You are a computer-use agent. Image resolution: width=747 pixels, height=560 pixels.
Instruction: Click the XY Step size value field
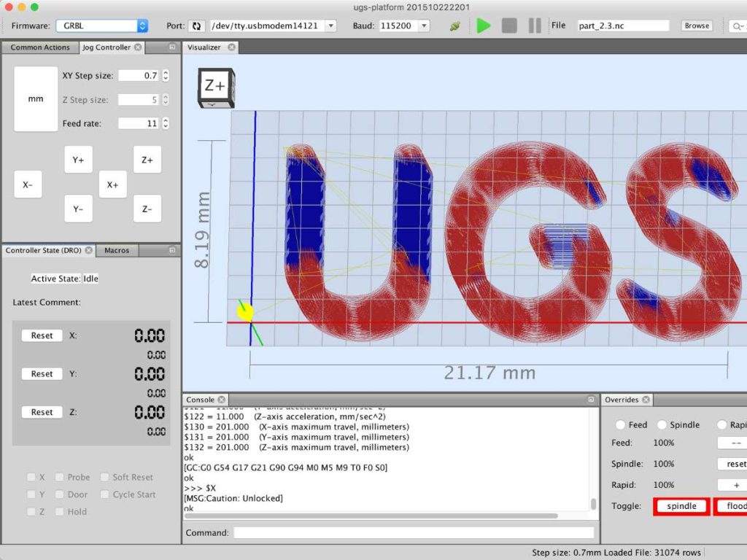[x=139, y=75]
